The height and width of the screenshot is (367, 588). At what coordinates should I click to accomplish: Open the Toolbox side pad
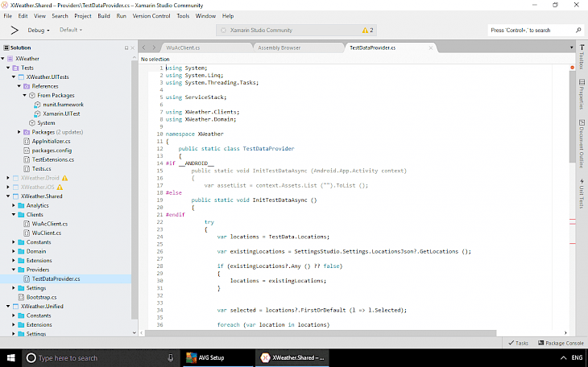[x=582, y=56]
